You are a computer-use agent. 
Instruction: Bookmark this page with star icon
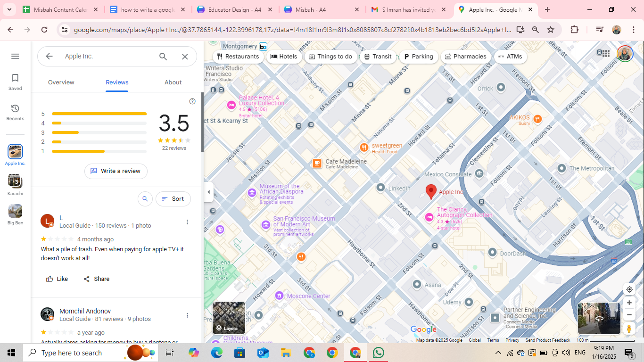(x=551, y=30)
